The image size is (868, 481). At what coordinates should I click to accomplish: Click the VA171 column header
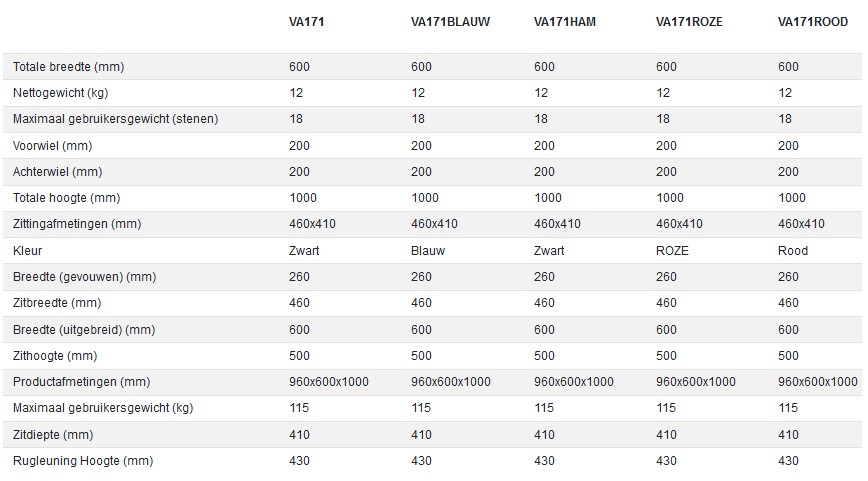pyautogui.click(x=306, y=22)
